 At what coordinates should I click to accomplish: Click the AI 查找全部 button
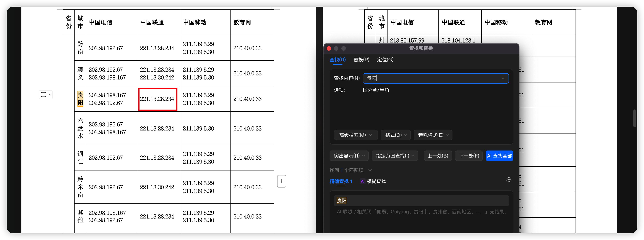click(x=499, y=156)
